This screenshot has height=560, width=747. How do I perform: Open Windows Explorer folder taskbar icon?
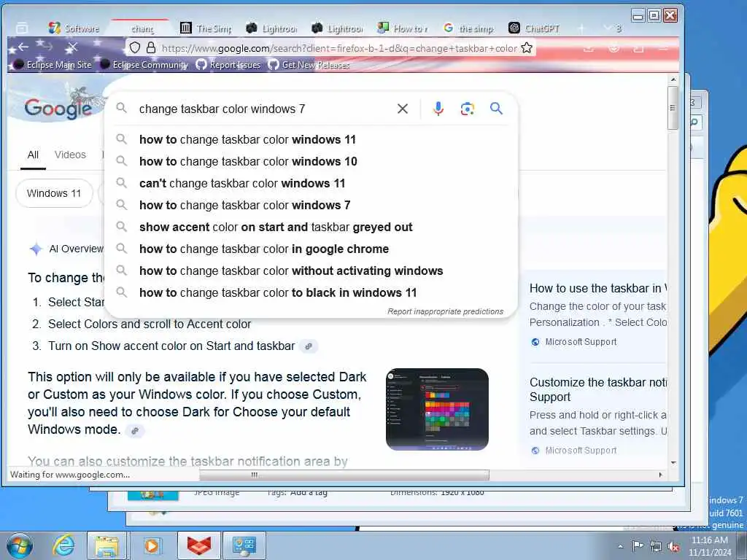click(x=107, y=545)
